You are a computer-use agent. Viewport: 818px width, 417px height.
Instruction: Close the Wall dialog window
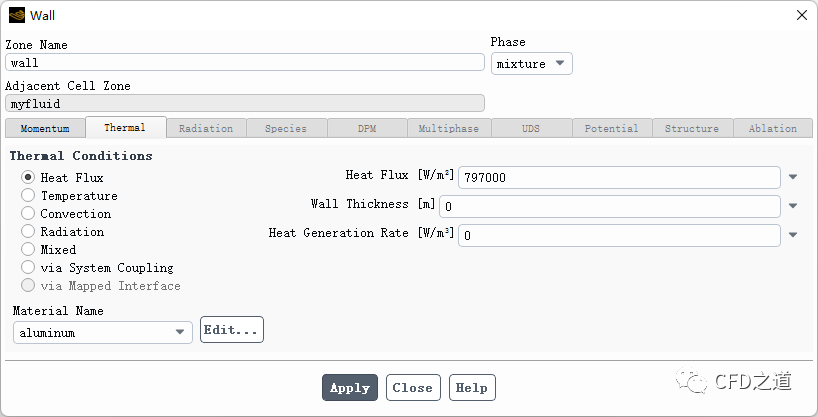click(802, 16)
